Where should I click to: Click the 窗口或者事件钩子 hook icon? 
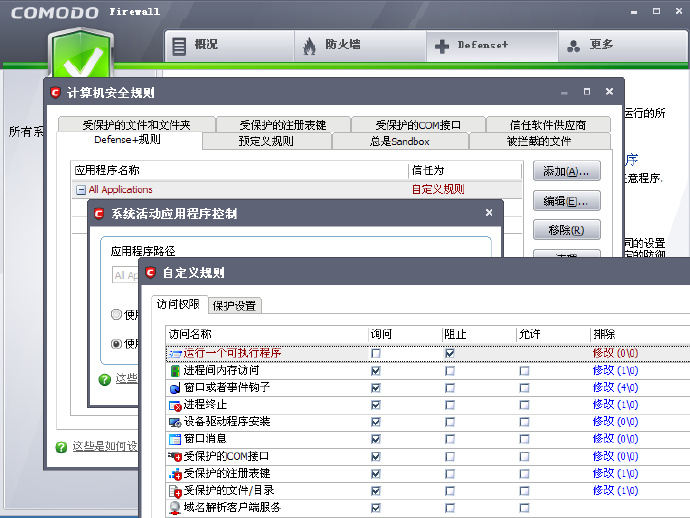[175, 388]
